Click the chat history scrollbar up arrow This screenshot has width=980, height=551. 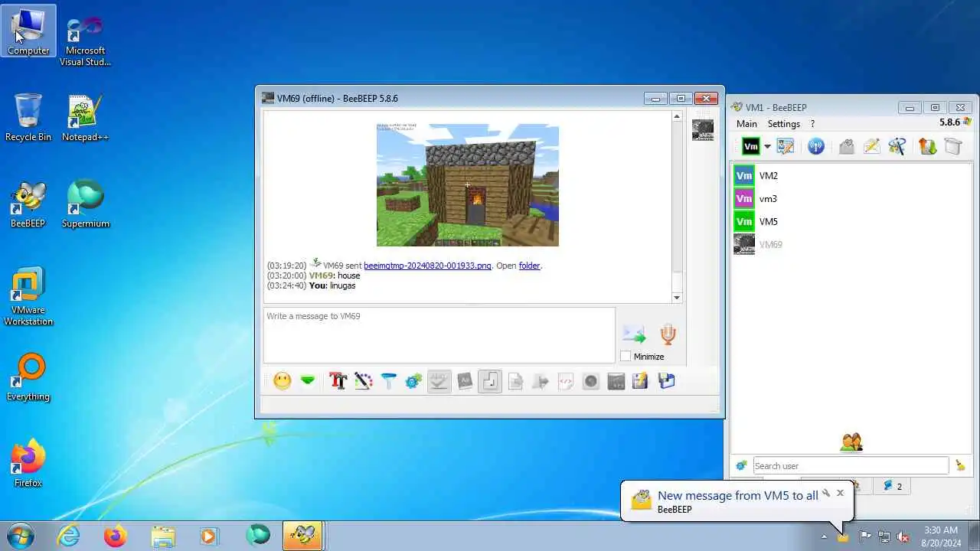[x=677, y=116]
